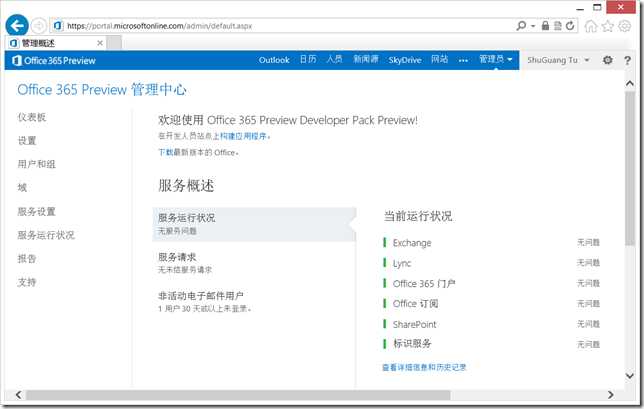Open favorites star icon
This screenshot has width=644, height=409.
coord(607,26)
